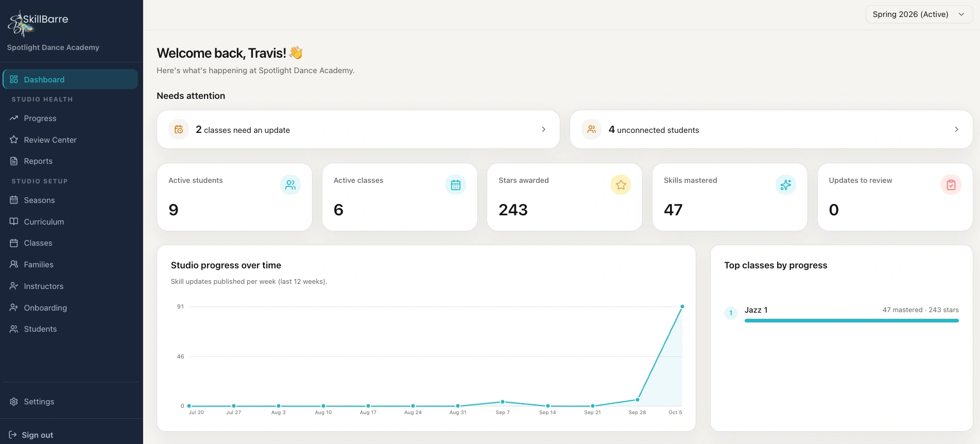
Task: Click the Seasons calendar icon
Action: [14, 200]
